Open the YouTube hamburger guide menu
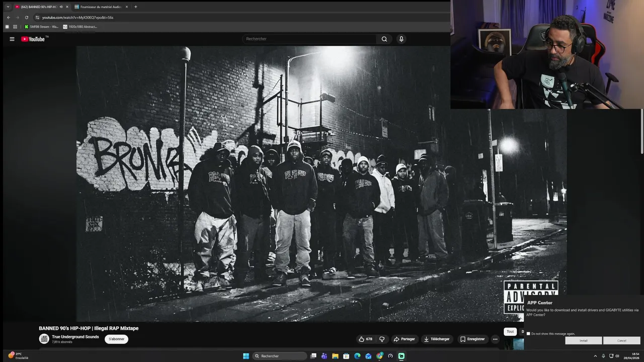This screenshot has height=362, width=644. pos(12,39)
